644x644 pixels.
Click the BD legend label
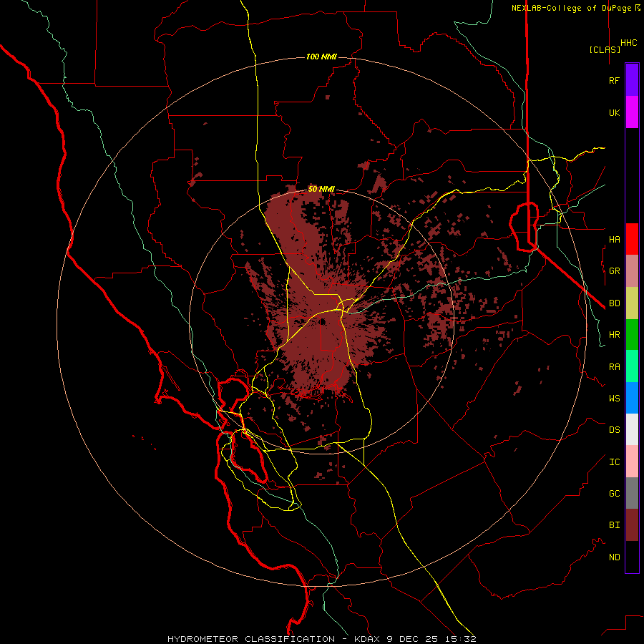point(614,303)
